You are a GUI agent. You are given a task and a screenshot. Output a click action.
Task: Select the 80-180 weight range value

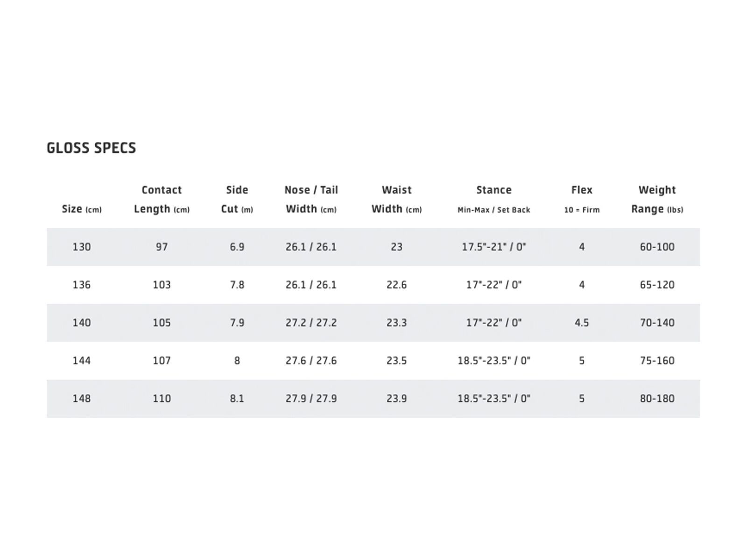657,399
